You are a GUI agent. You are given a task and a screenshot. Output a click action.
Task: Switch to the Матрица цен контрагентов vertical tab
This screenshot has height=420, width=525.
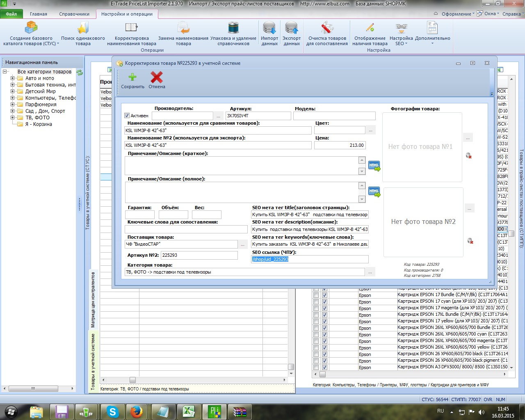93,299
